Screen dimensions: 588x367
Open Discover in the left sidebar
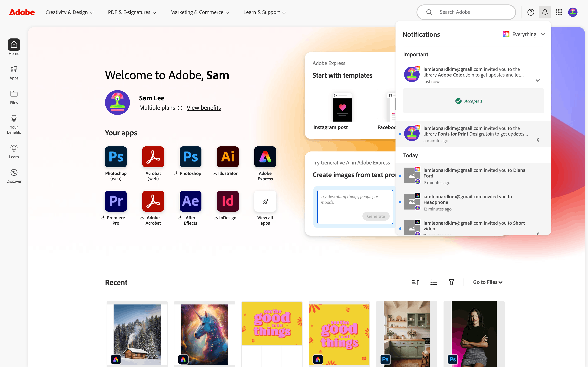point(14,176)
